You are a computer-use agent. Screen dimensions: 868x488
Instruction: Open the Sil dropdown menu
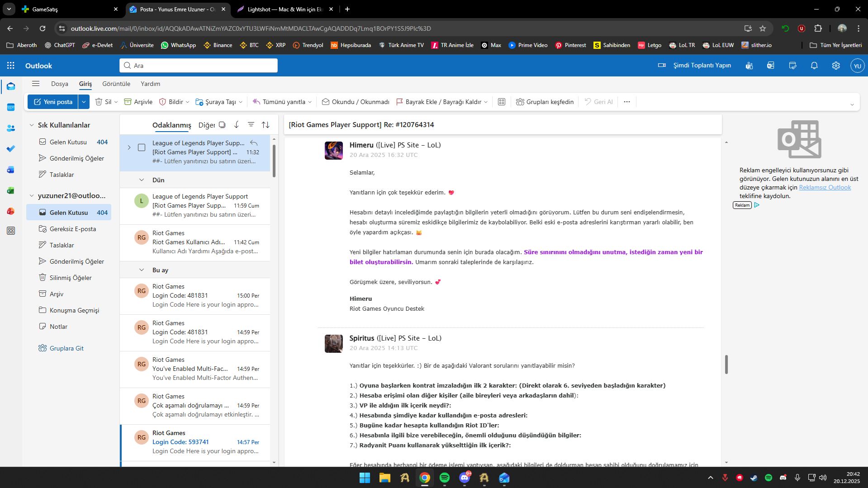coord(116,102)
